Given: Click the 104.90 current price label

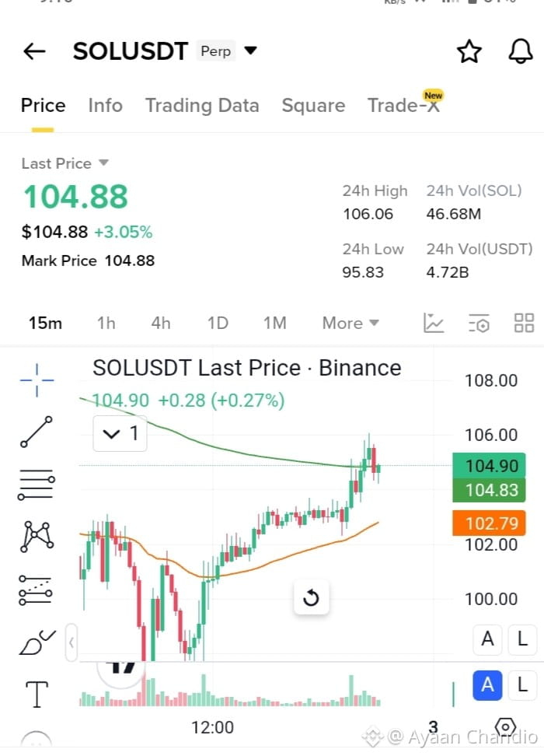Looking at the screenshot, I should (x=489, y=466).
